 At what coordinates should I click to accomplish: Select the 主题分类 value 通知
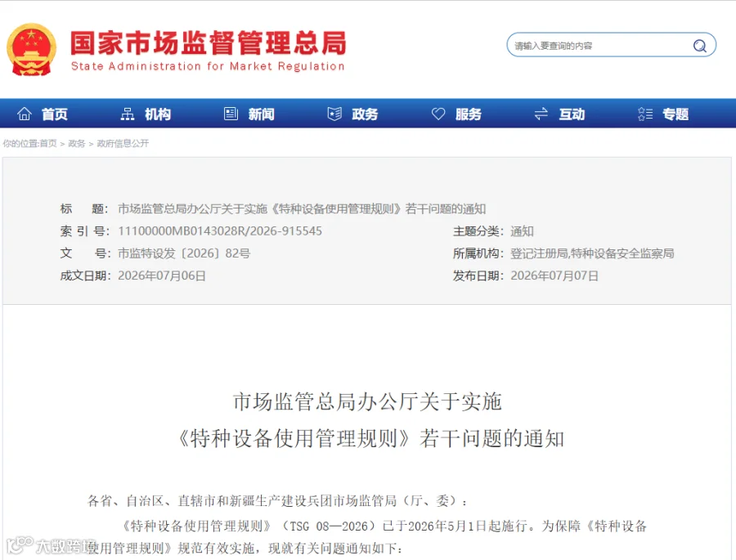point(522,231)
